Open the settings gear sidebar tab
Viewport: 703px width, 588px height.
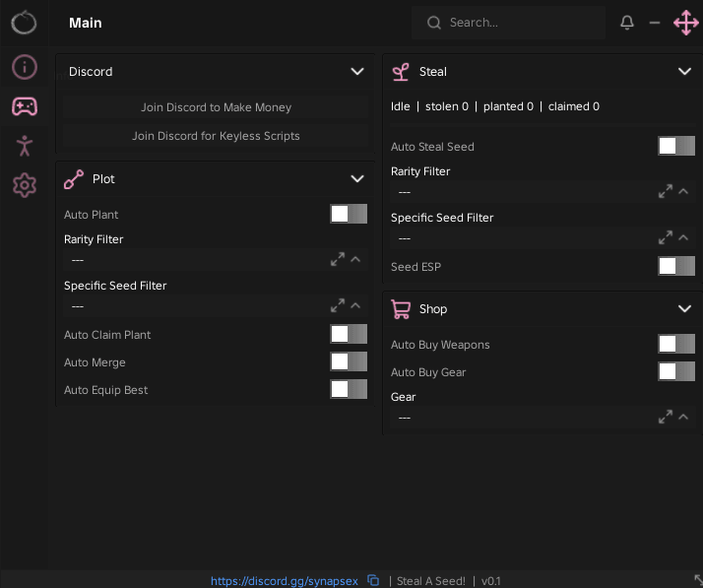(x=25, y=185)
